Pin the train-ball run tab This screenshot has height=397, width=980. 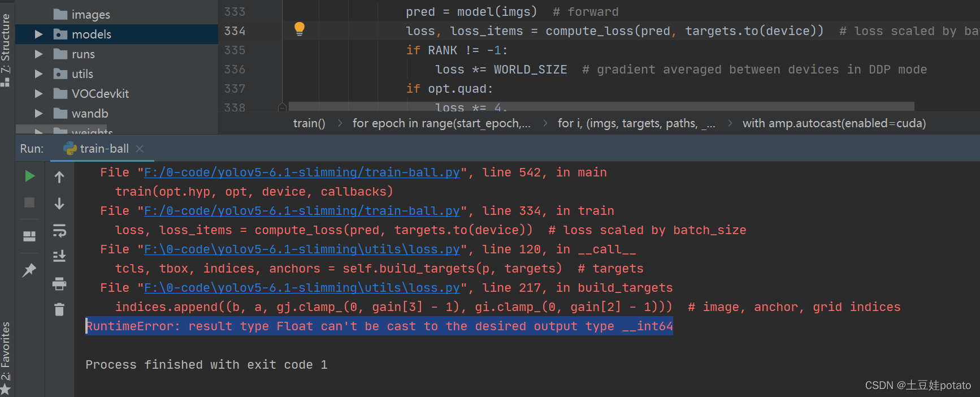tap(29, 270)
